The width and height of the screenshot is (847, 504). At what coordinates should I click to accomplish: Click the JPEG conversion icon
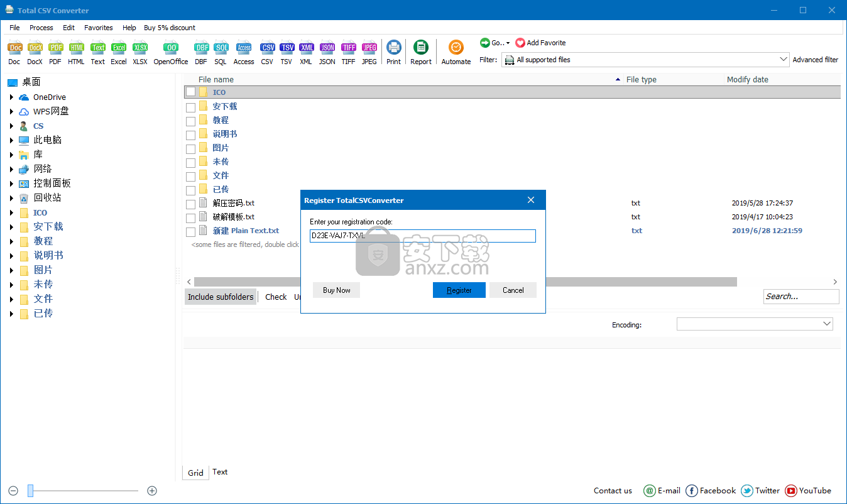[369, 48]
